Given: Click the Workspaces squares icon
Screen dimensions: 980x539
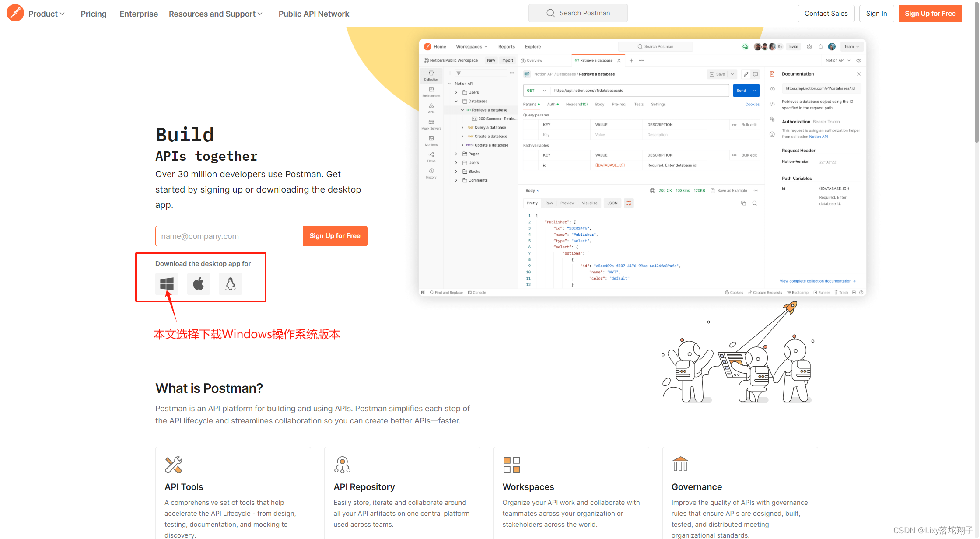Looking at the screenshot, I should point(511,465).
